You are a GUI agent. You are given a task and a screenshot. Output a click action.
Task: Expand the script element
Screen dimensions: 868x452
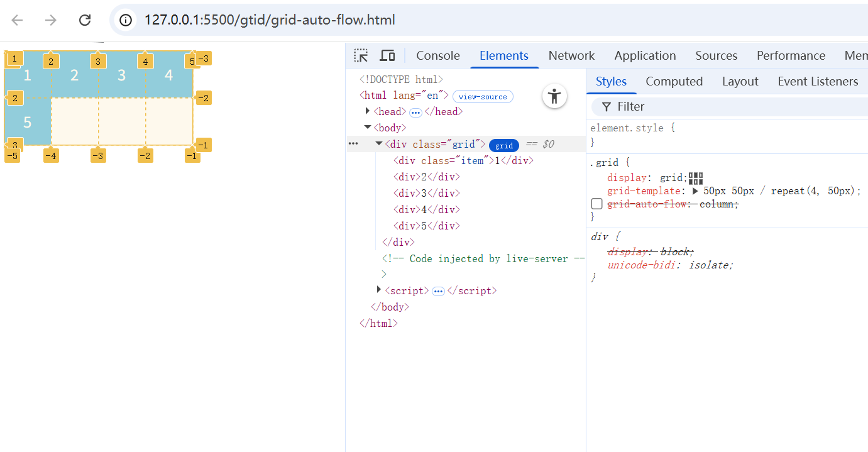[379, 290]
